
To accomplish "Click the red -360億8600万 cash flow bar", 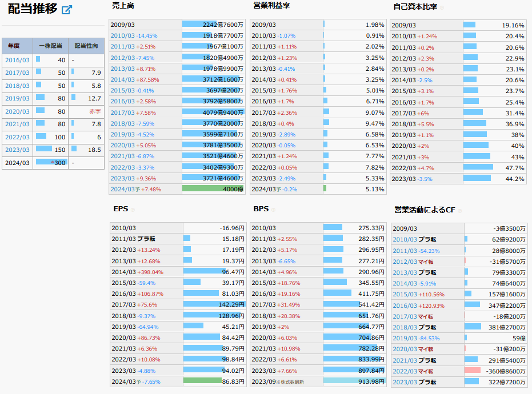I will point(472,371).
